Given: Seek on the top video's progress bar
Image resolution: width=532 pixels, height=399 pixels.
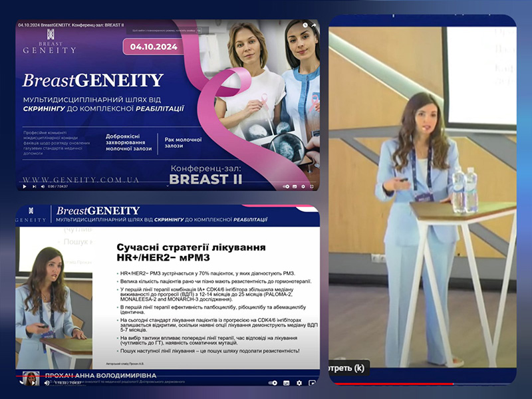Looking at the screenshot, I should pyautogui.click(x=166, y=182).
